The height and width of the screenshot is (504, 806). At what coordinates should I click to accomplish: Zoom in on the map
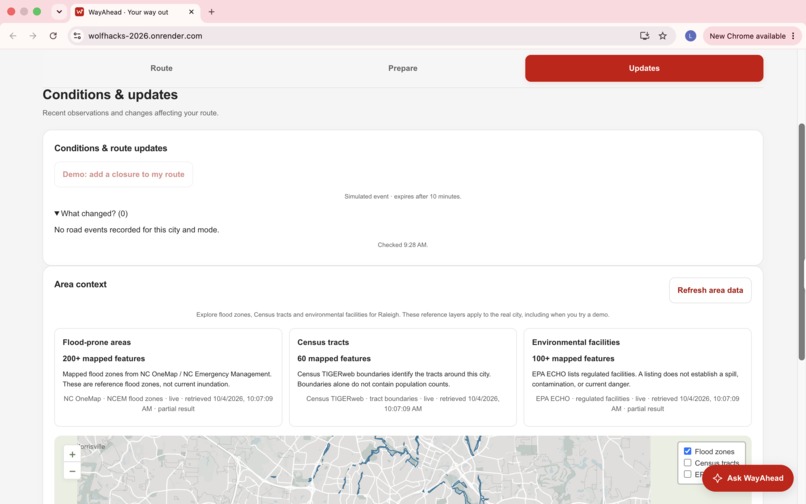pos(72,455)
